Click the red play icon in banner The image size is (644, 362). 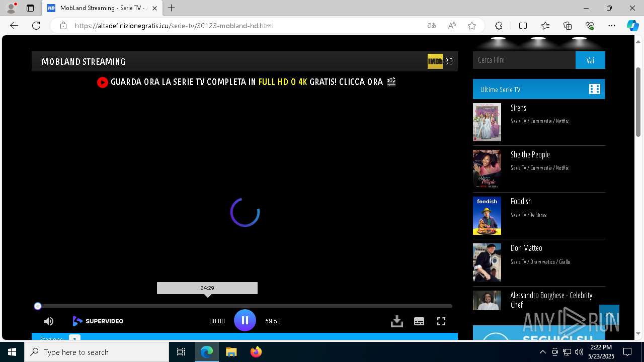(103, 82)
